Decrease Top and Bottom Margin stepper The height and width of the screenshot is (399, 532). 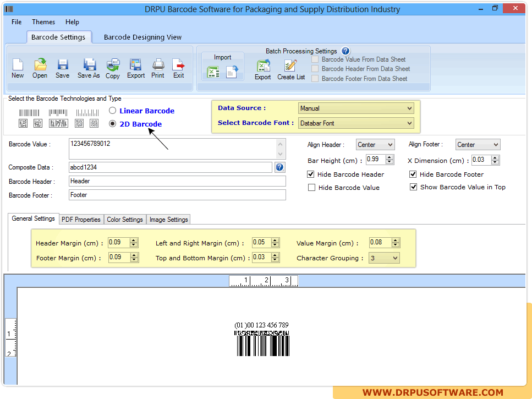(275, 260)
